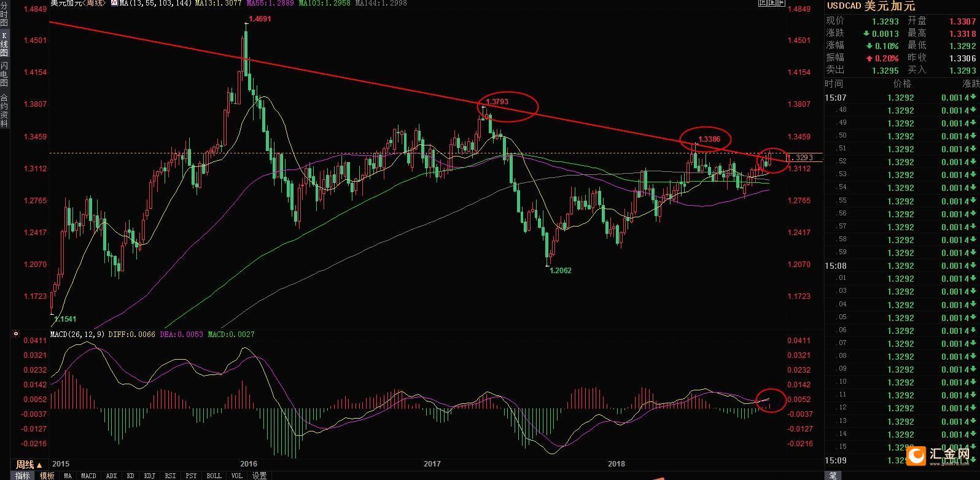The image size is (980, 480).
Task: Click the middle chart control icon at top right
Action: [x=771, y=3]
